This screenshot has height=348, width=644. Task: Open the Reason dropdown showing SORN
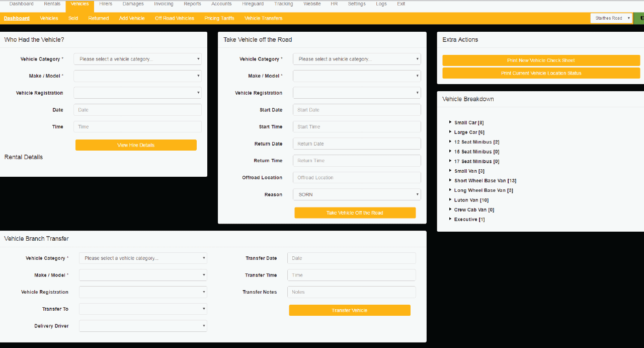click(x=357, y=194)
